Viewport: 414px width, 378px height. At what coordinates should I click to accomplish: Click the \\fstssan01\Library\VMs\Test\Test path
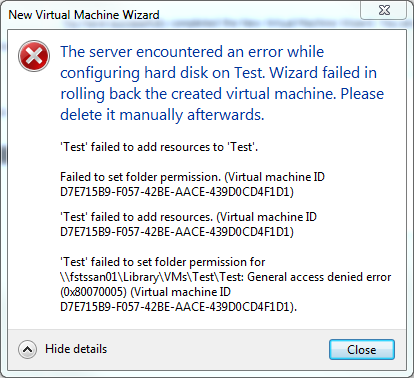[x=152, y=277]
